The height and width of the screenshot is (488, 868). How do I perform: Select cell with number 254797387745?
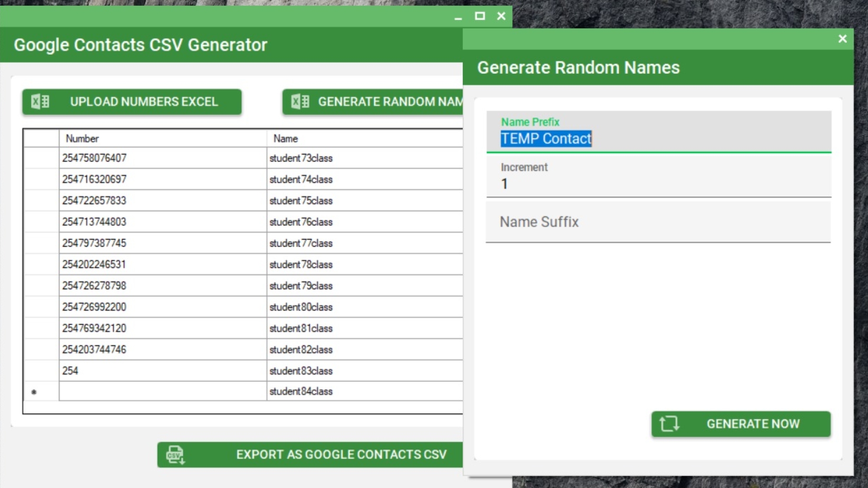pyautogui.click(x=163, y=243)
